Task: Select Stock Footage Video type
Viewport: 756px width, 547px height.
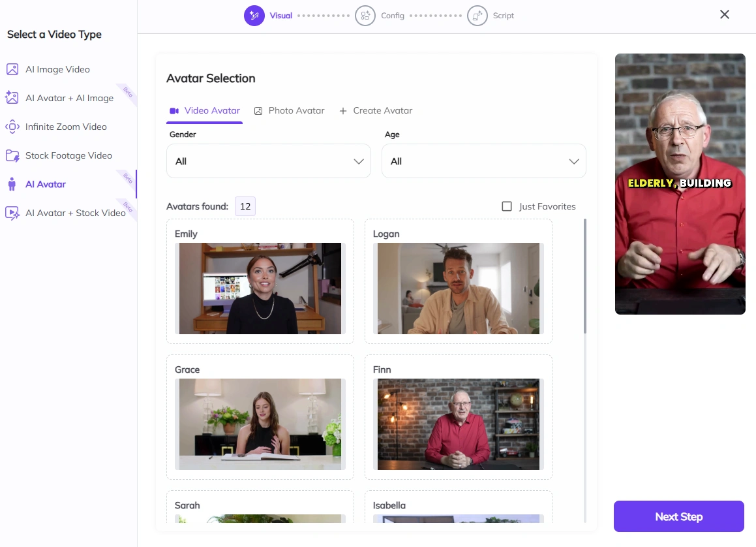Action: pyautogui.click(x=68, y=155)
